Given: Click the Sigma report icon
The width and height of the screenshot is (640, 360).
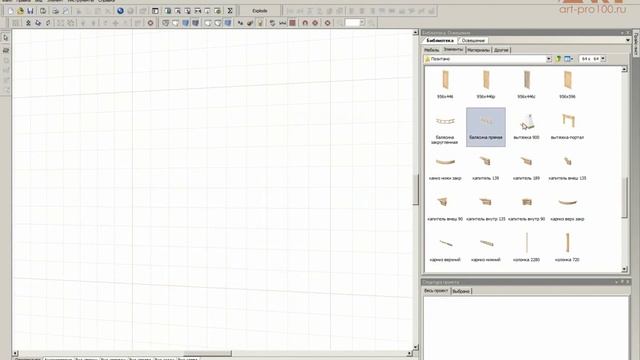Looking at the screenshot, I should click(230, 11).
